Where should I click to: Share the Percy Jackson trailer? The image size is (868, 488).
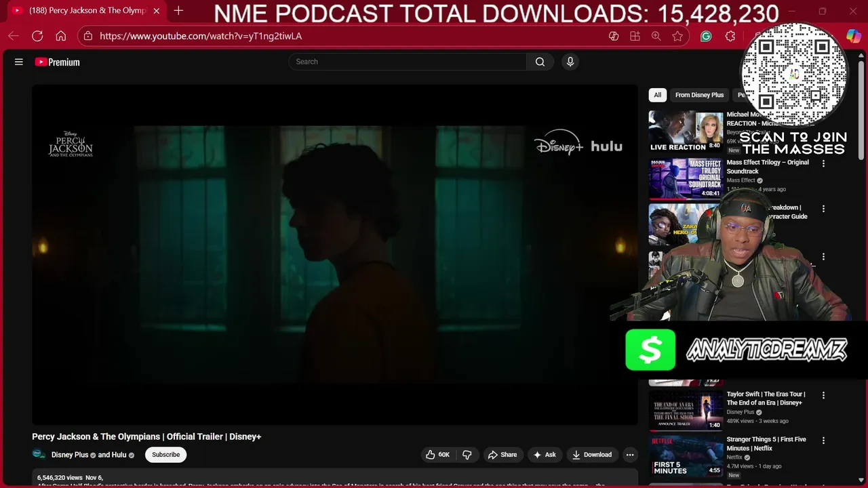pyautogui.click(x=502, y=455)
